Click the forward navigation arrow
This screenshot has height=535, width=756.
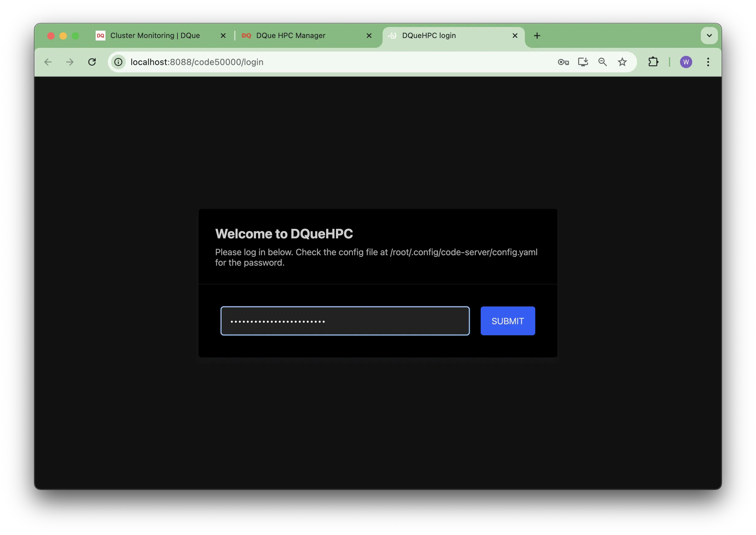click(70, 62)
